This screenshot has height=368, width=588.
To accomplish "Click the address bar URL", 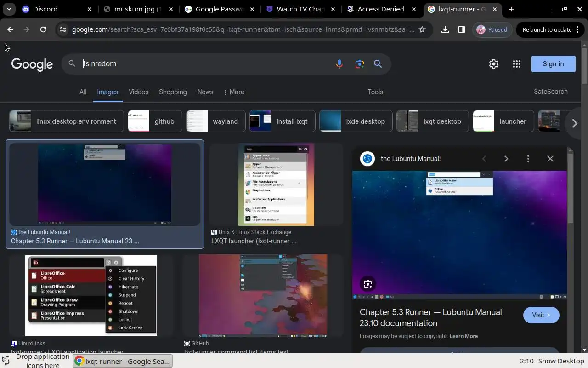I will pos(243,29).
